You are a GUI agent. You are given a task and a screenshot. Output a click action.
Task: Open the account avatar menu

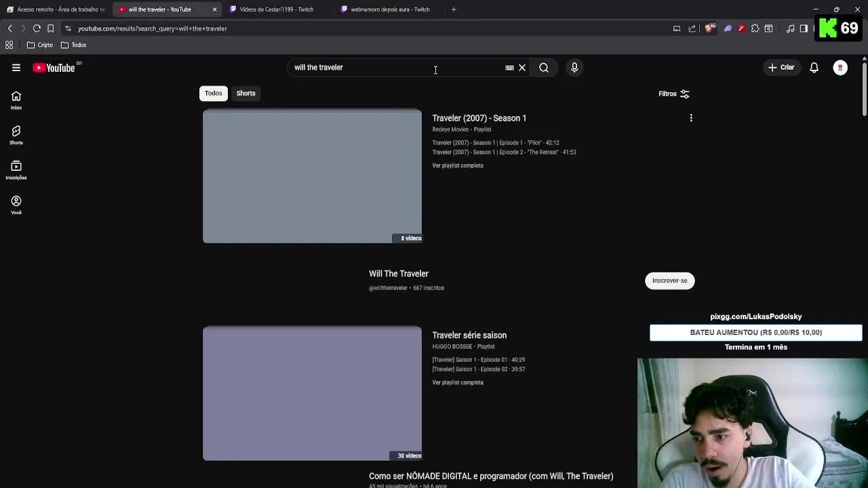coord(840,68)
